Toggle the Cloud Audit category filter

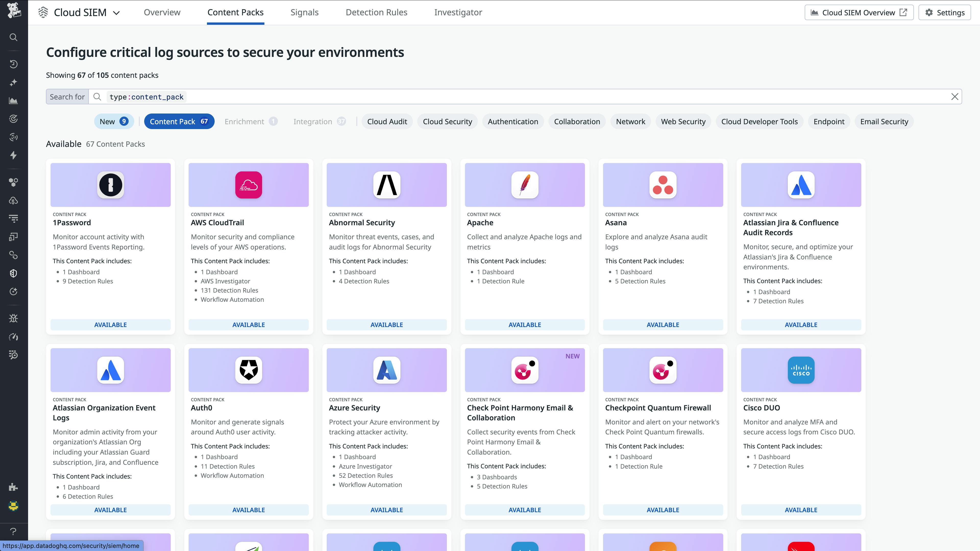[x=387, y=121]
